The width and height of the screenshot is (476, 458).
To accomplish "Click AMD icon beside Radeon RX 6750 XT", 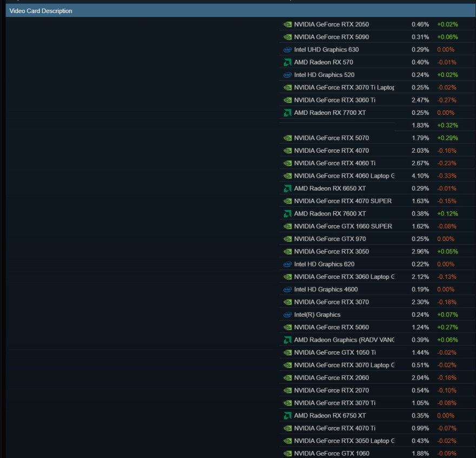I will [287, 416].
